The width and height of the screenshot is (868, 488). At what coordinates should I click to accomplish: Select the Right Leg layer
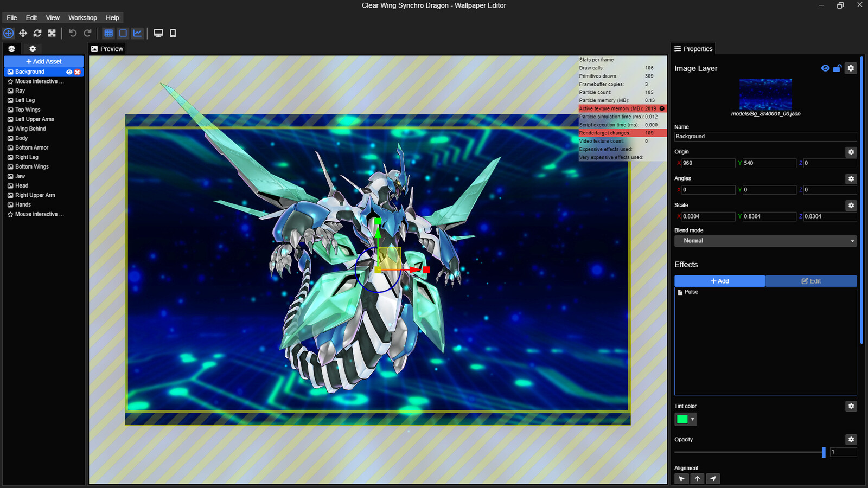point(43,157)
